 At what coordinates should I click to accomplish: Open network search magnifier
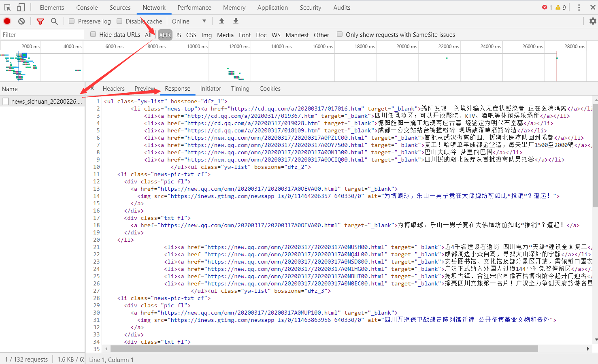(54, 21)
